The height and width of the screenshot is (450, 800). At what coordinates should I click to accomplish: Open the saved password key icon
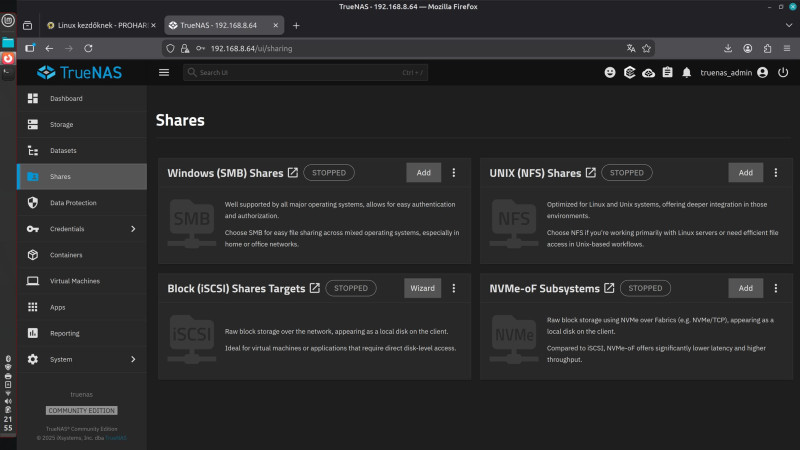(x=200, y=48)
